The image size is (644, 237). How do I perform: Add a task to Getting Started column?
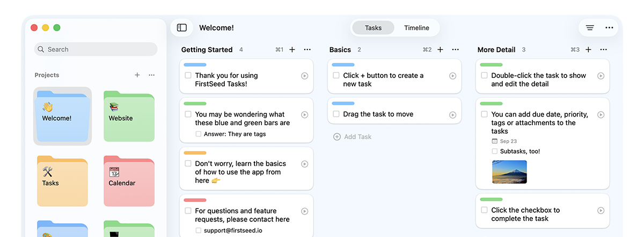[x=292, y=49]
